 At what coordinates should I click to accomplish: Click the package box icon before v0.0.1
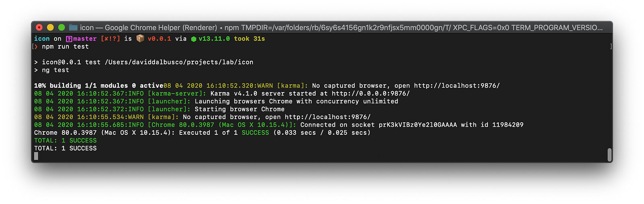tap(140, 38)
